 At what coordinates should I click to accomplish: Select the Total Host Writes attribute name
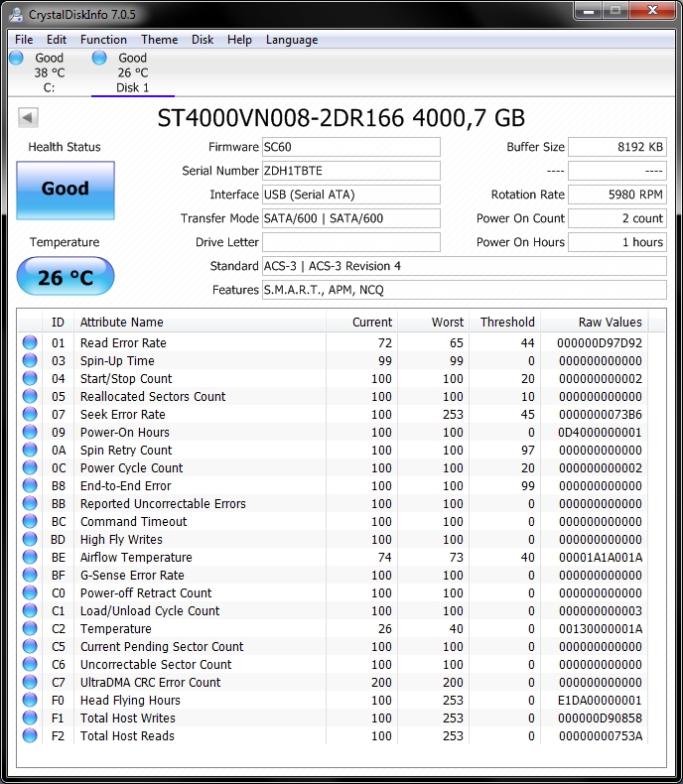[x=128, y=718]
